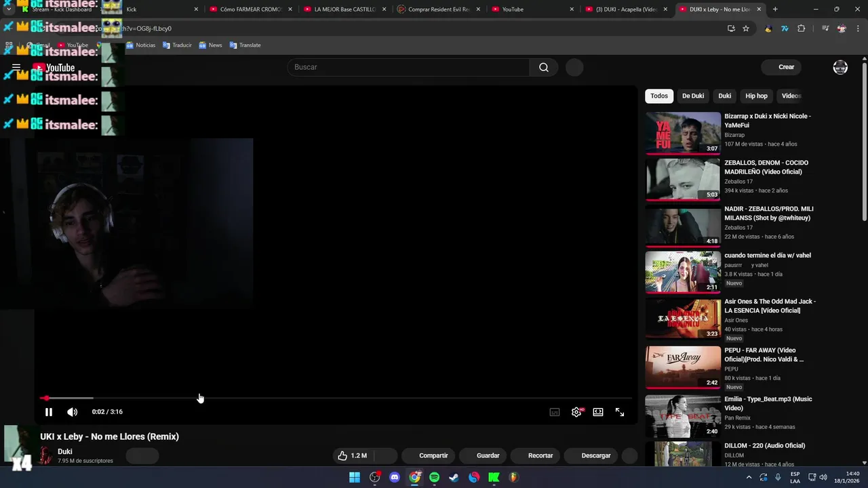Open Translate bookmark

pos(245,45)
